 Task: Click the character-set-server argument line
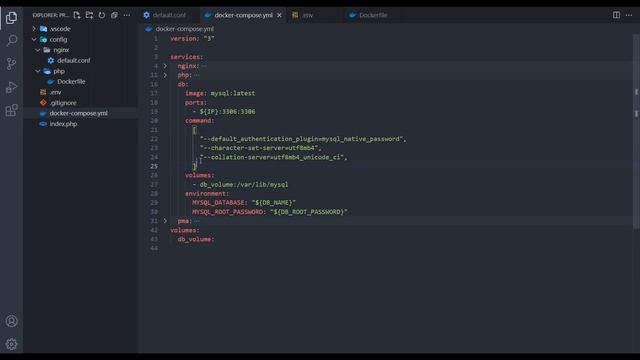click(x=260, y=148)
